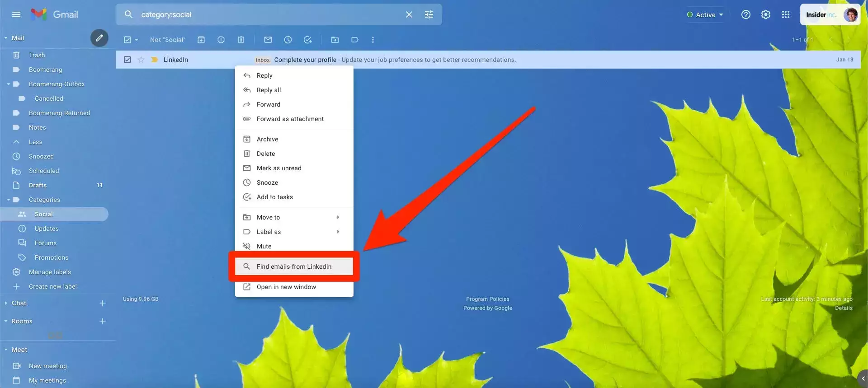This screenshot has width=868, height=388.
Task: Open account activity Details link
Action: [844, 308]
